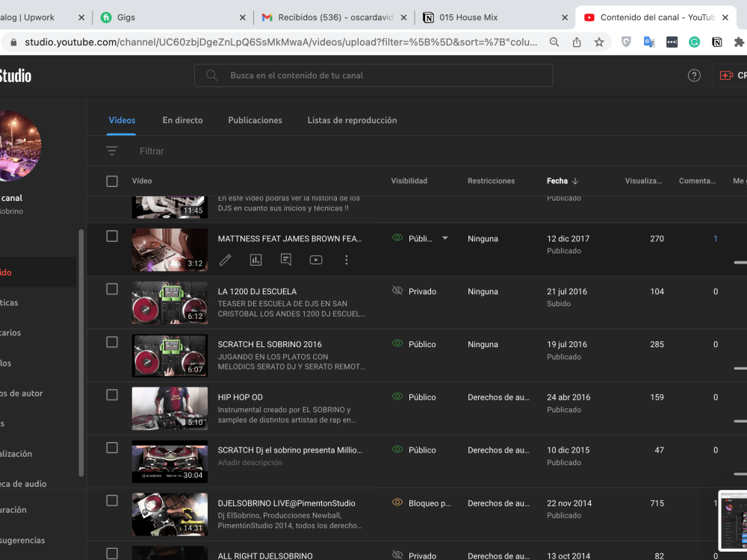Image resolution: width=747 pixels, height=560 pixels.
Task: Switch to the Vídeos tab
Action: click(122, 120)
